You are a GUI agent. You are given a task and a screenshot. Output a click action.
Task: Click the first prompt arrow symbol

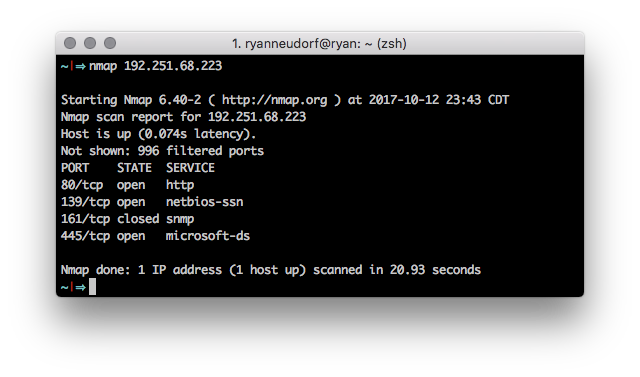(x=80, y=67)
